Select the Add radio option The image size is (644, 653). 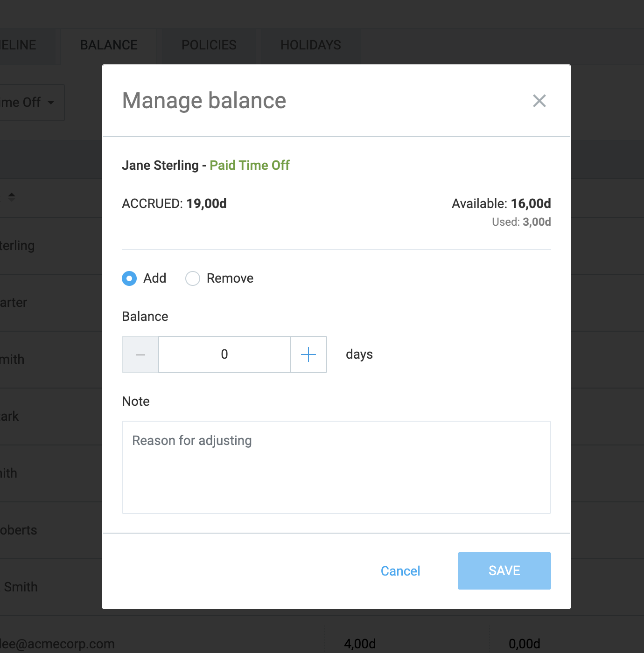[x=129, y=278]
